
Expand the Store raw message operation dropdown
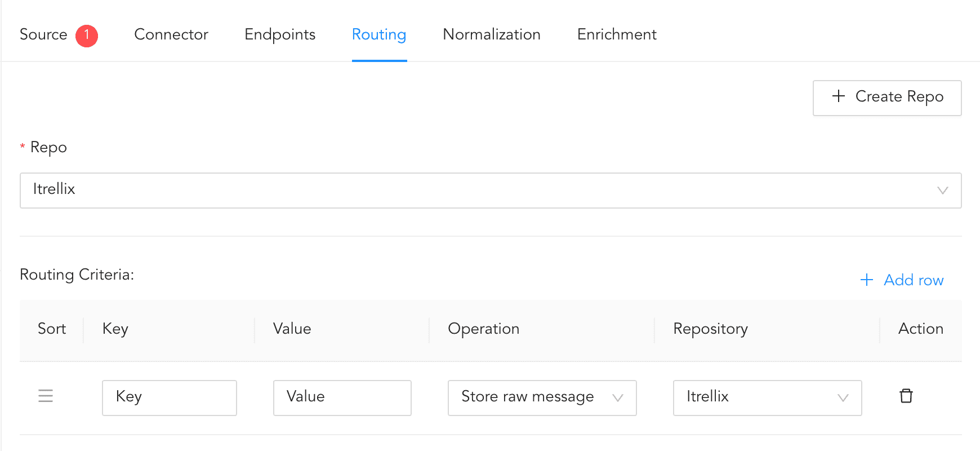pos(542,398)
